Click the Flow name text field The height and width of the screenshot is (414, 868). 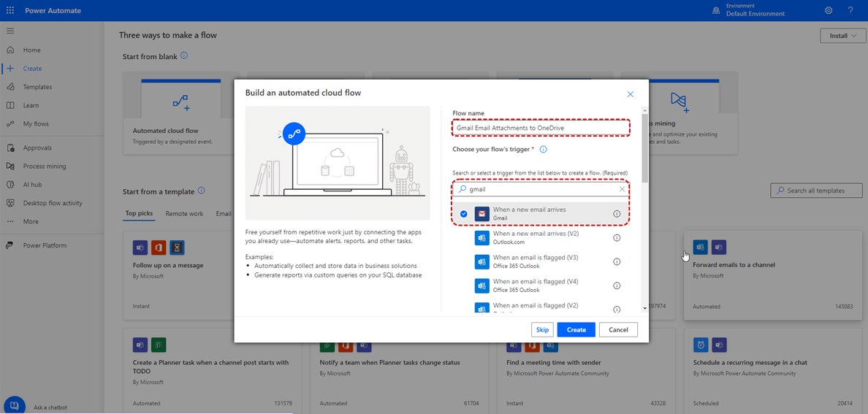coord(540,128)
